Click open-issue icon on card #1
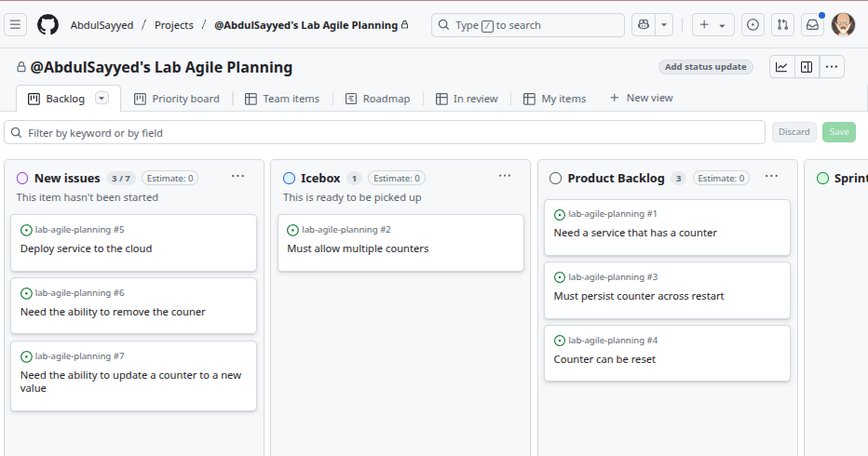The width and height of the screenshot is (868, 456). pyautogui.click(x=560, y=215)
